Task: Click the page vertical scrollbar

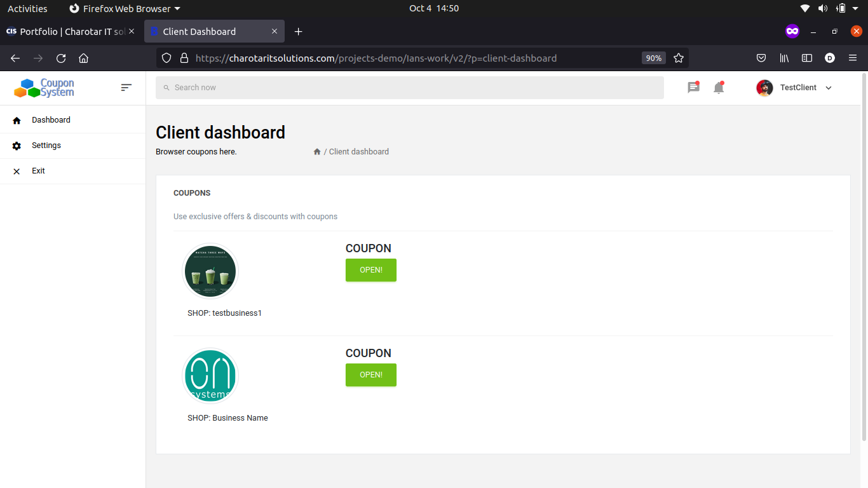Action: (x=864, y=257)
